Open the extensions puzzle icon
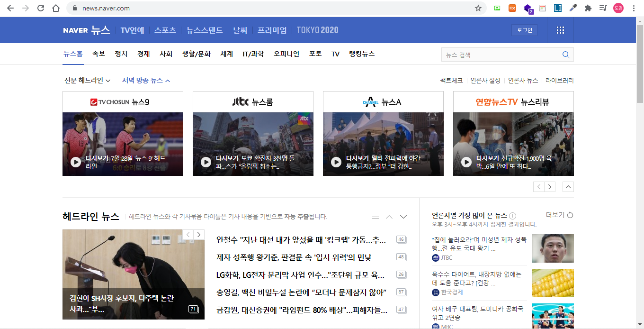 tap(588, 8)
